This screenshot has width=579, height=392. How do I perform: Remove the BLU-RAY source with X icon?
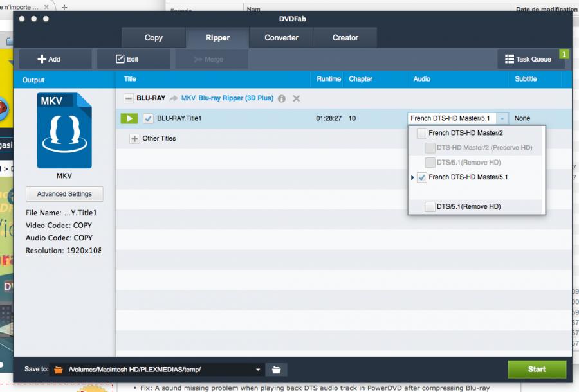297,98
